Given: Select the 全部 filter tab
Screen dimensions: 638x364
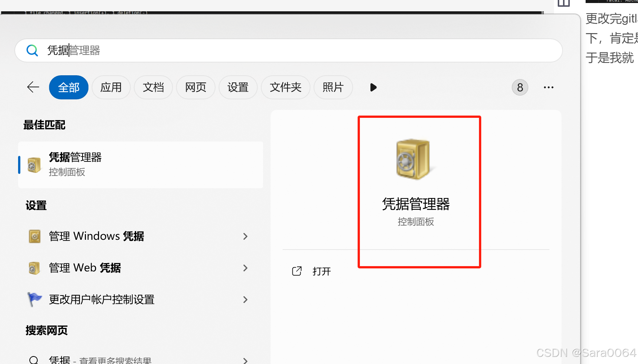Looking at the screenshot, I should click(x=69, y=87).
